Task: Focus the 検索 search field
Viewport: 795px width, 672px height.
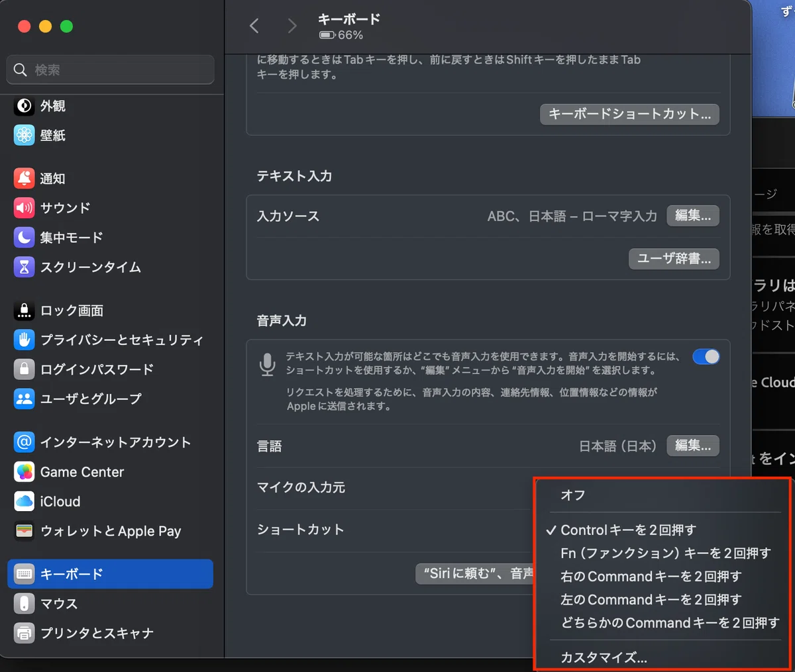Action: (111, 70)
